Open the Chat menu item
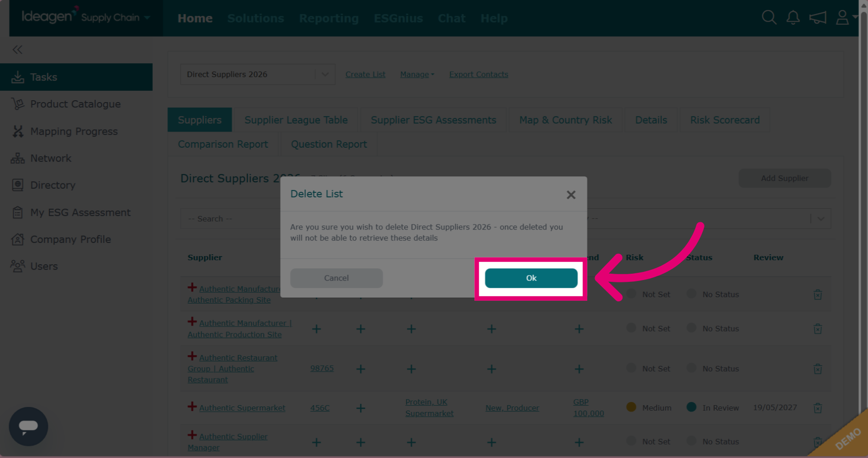The width and height of the screenshot is (868, 458). coord(452,19)
